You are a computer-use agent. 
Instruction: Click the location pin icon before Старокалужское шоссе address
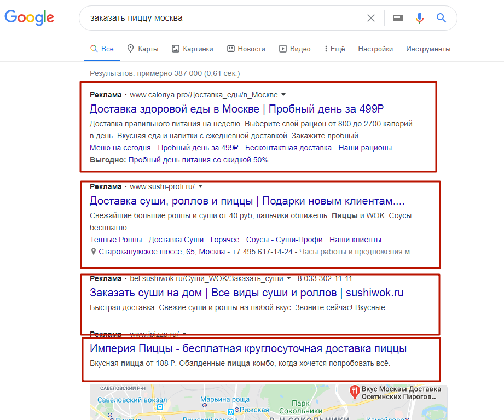93,252
